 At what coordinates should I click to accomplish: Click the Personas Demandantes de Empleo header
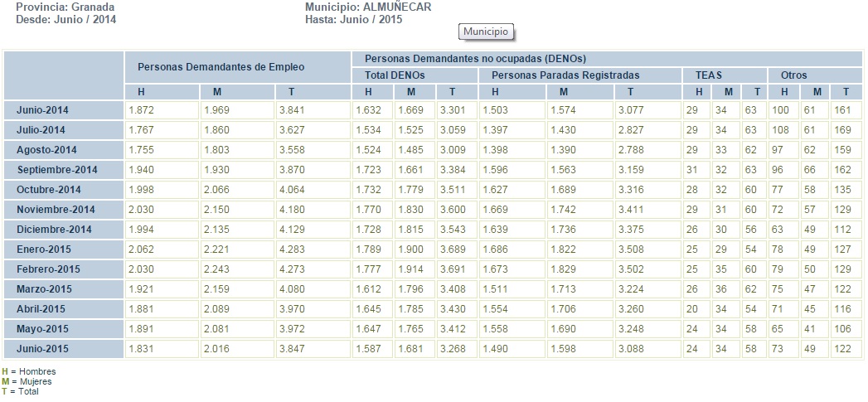[221, 66]
